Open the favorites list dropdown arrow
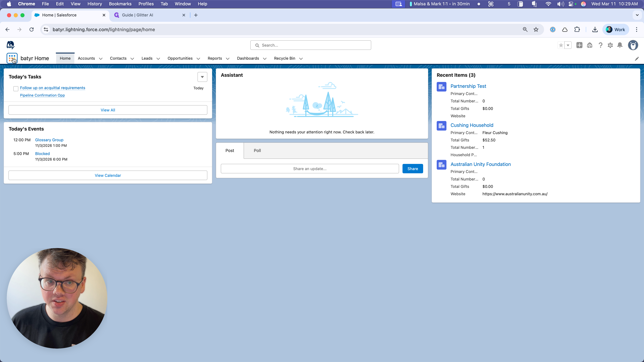The width and height of the screenshot is (644, 362). click(568, 45)
